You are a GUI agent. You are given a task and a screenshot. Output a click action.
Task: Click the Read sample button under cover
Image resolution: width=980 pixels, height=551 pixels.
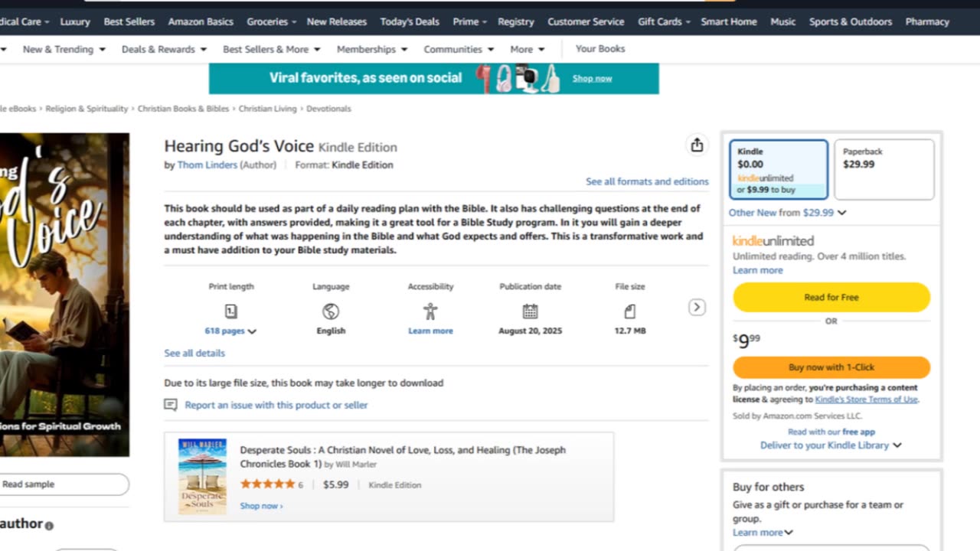point(61,484)
